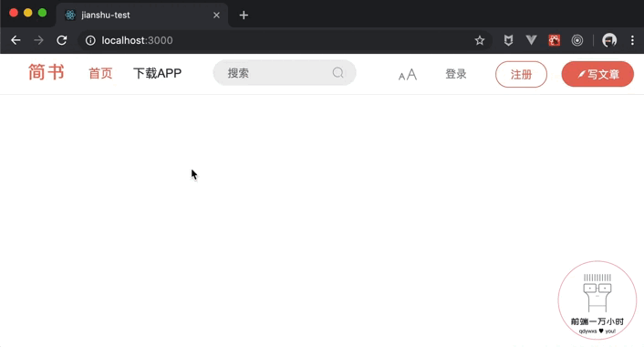This screenshot has height=347, width=644.
Task: Click the browser forward arrow
Action: [x=38, y=40]
